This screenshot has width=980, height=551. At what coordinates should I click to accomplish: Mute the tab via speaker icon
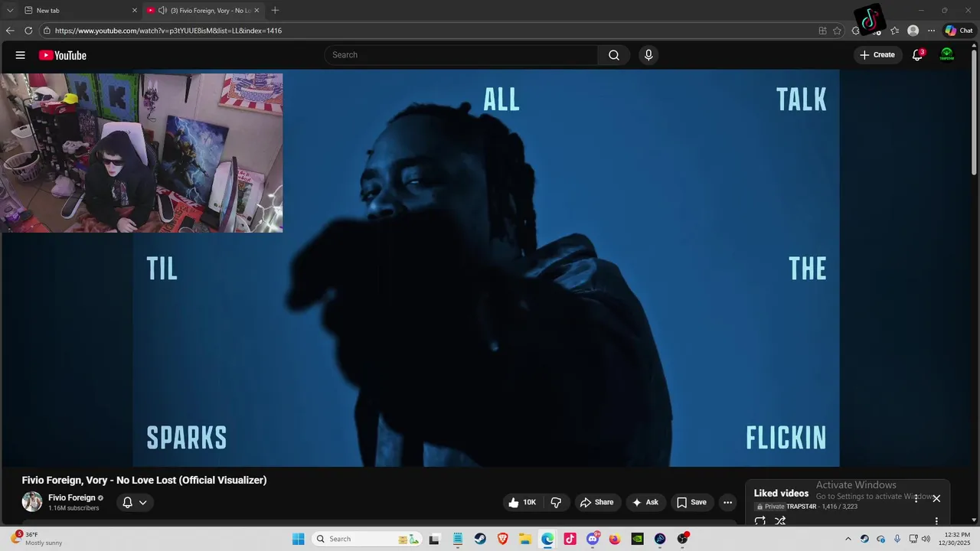tap(162, 10)
